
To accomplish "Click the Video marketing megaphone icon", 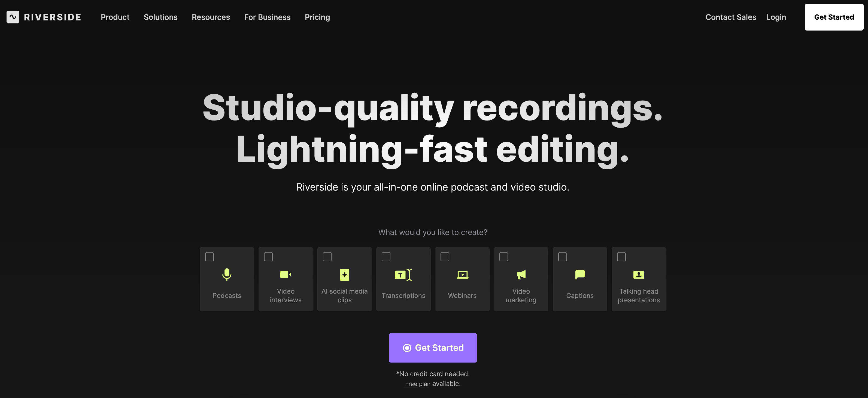I will coord(521,275).
